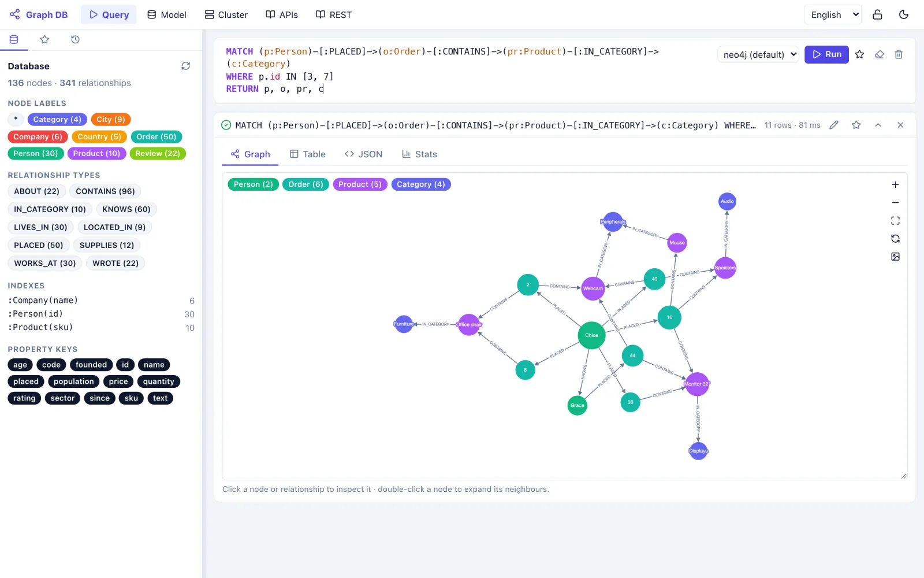Switch to Graph result view
924x578 pixels.
point(251,154)
